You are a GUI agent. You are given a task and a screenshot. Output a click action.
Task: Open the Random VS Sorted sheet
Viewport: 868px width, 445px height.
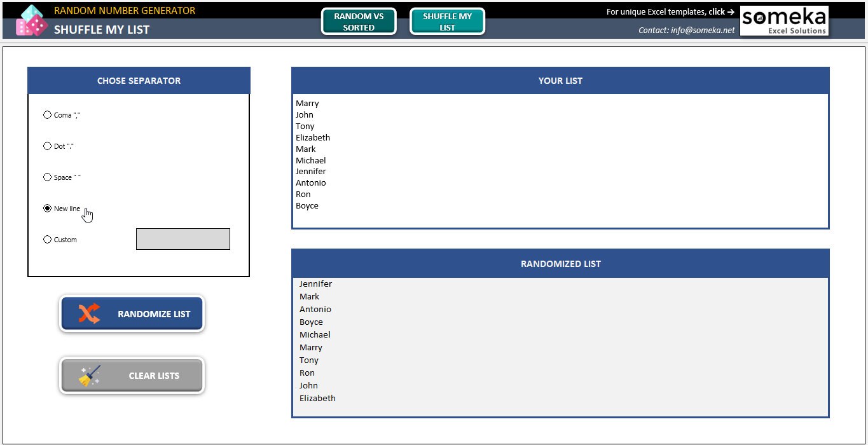359,22
